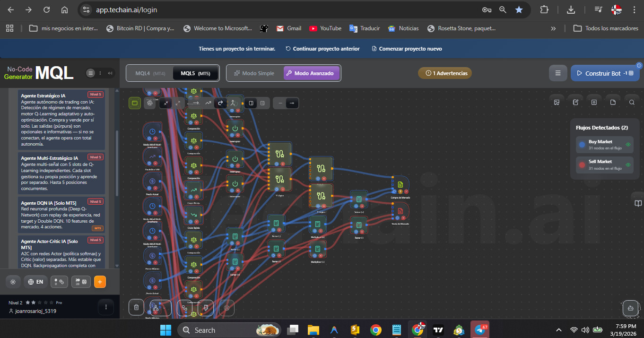Open the three-dot menu beside the username

[106, 307]
